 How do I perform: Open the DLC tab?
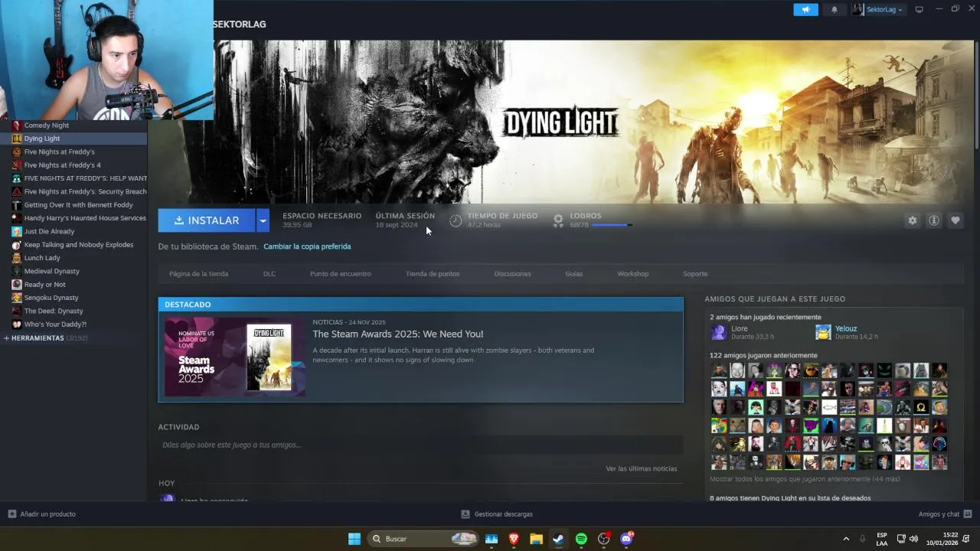pos(269,274)
